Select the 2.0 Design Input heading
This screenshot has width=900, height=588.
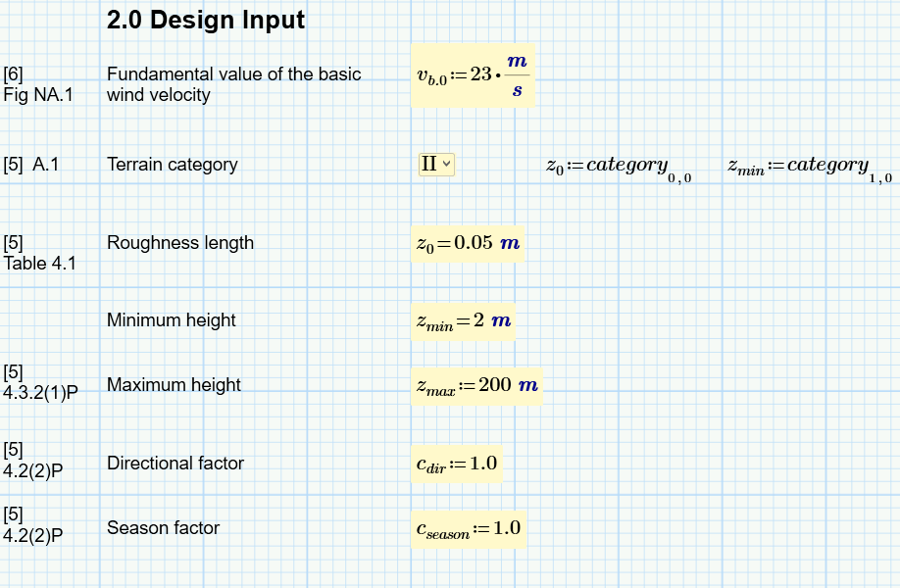[x=207, y=20]
